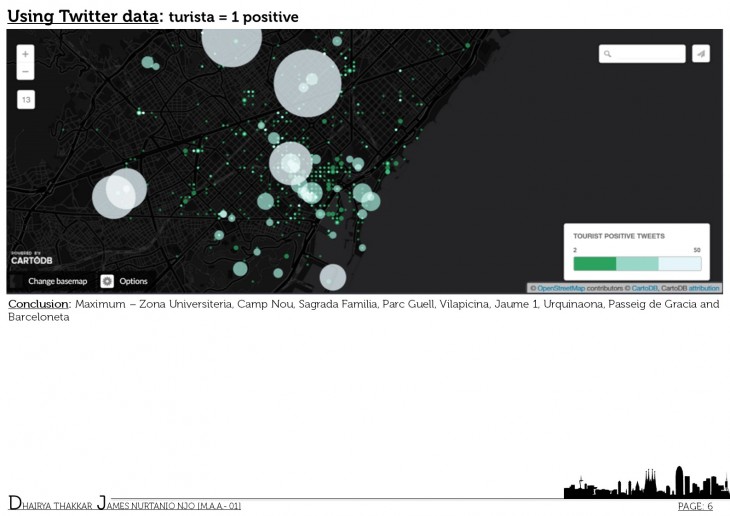Select the dark green legend swatch
This screenshot has width=730, height=516.
[x=594, y=264]
